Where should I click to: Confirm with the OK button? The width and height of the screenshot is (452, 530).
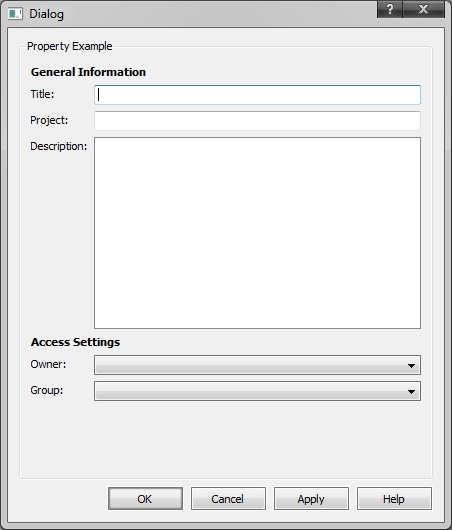tap(145, 499)
